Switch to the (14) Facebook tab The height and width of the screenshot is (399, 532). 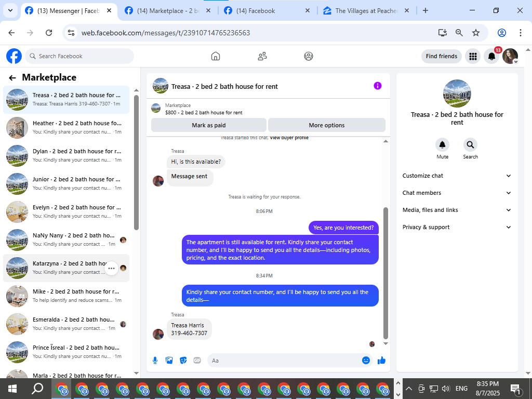click(268, 11)
